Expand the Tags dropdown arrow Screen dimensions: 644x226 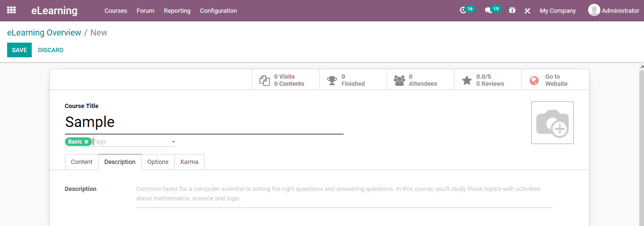[x=173, y=142]
